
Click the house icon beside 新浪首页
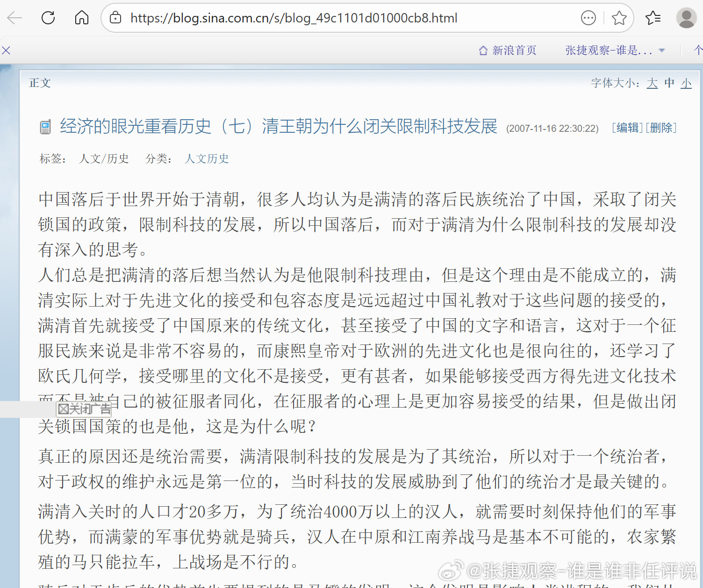[x=483, y=50]
